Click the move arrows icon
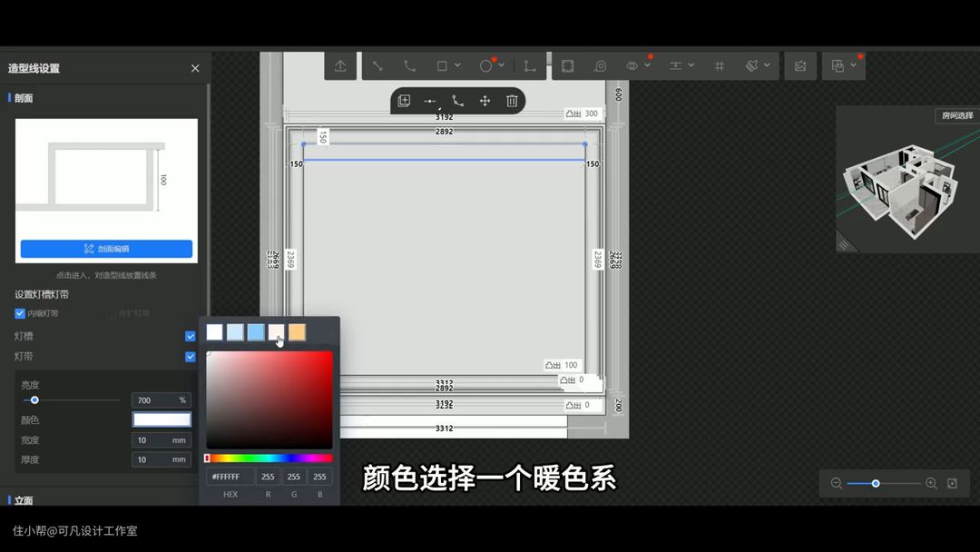The width and height of the screenshot is (980, 552). (485, 101)
